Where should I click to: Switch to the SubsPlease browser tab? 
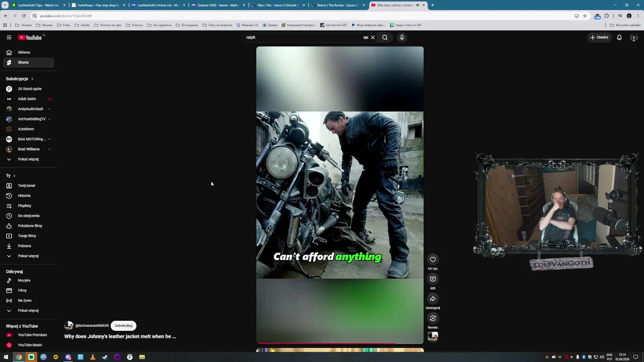(x=98, y=5)
